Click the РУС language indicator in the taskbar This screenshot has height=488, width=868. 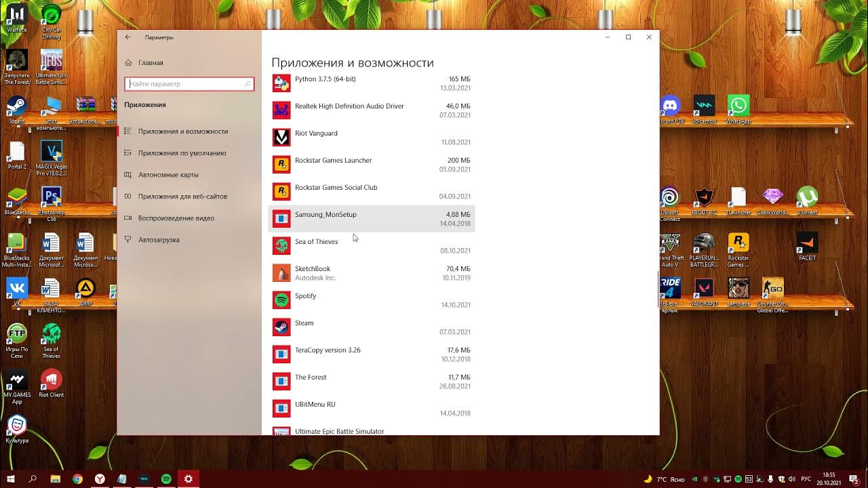click(806, 479)
